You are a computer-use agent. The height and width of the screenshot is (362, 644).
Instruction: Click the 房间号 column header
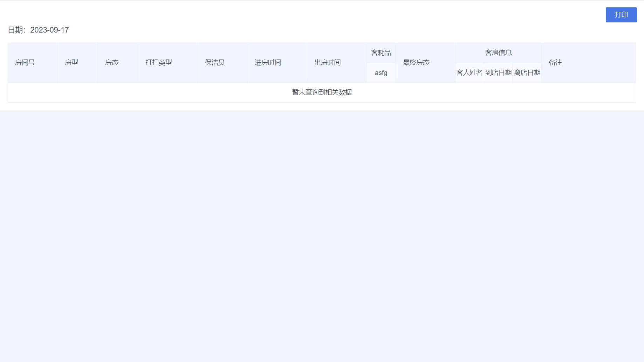(33, 63)
